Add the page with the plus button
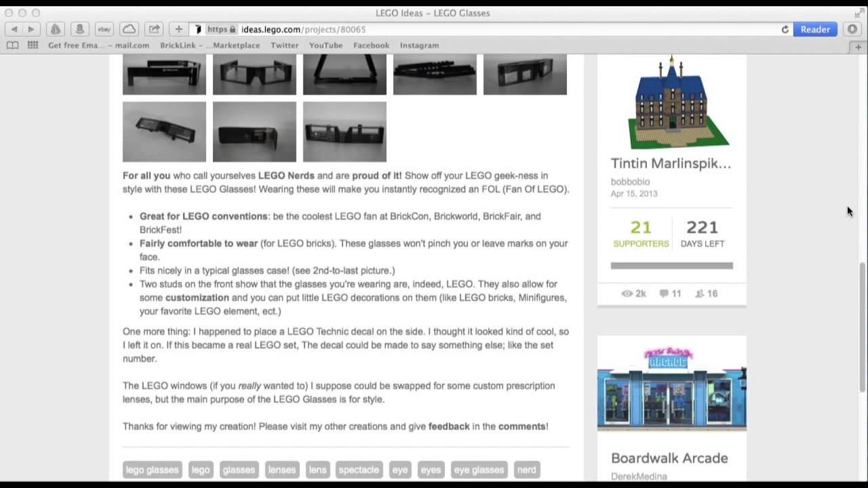Viewport: 868px width, 488px height. tap(178, 29)
